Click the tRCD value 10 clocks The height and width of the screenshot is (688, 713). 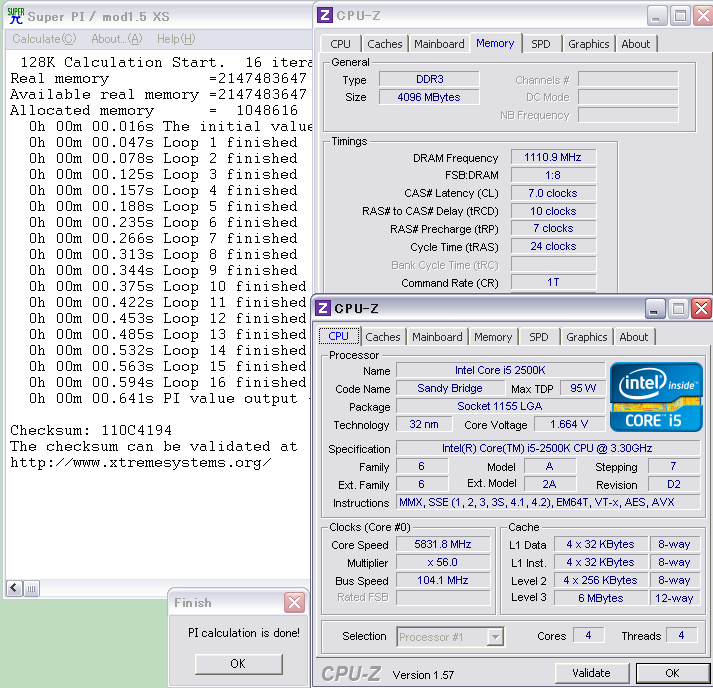[553, 211]
